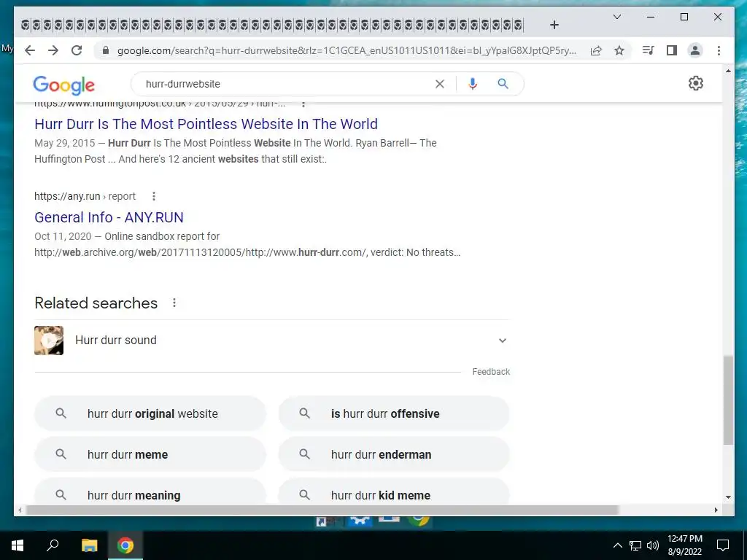
Task: View site info via the lock icon
Action: 106,50
